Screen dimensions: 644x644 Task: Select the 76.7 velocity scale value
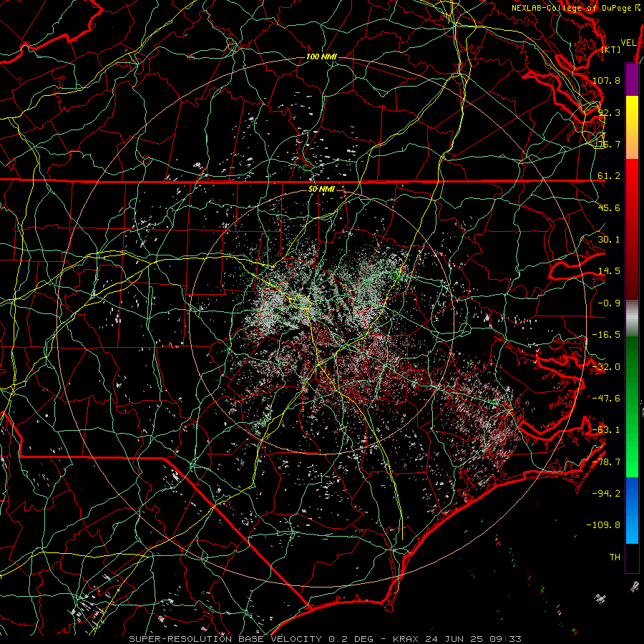(609, 144)
